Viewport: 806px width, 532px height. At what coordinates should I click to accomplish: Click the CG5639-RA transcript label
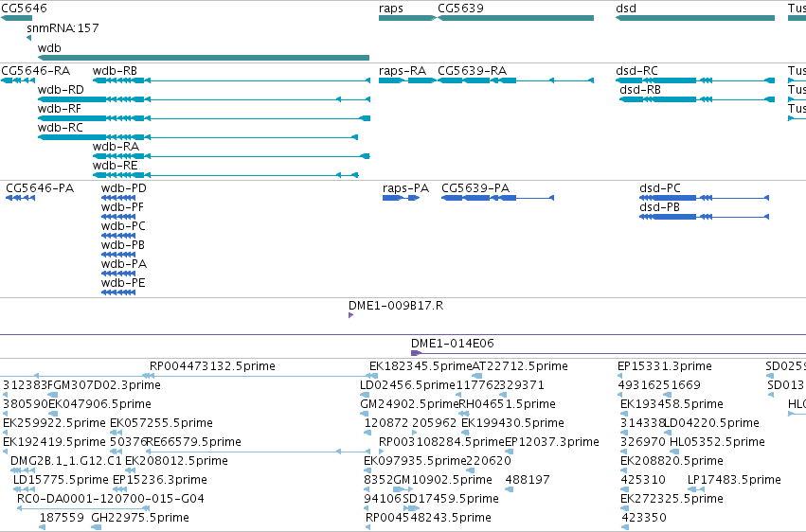tap(472, 71)
